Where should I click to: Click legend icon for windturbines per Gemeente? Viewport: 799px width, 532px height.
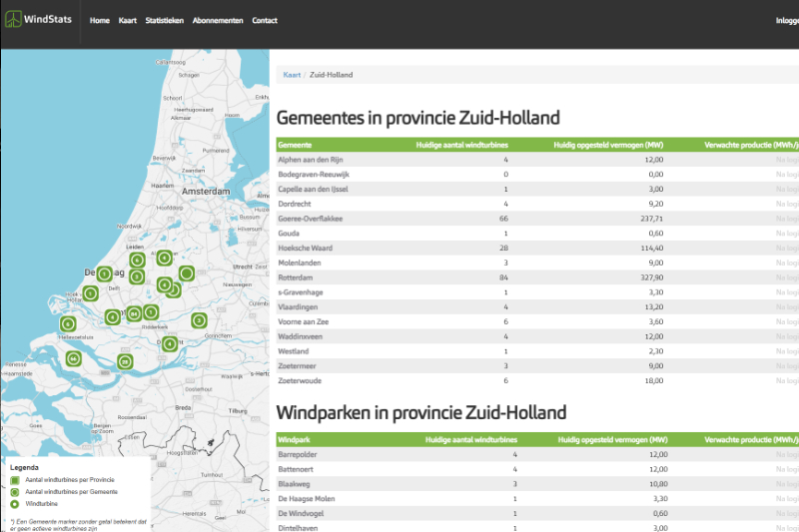[x=15, y=492]
